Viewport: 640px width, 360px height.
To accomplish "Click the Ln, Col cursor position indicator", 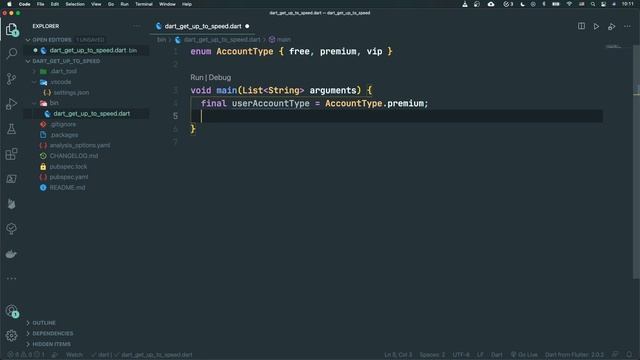I will pos(398,355).
